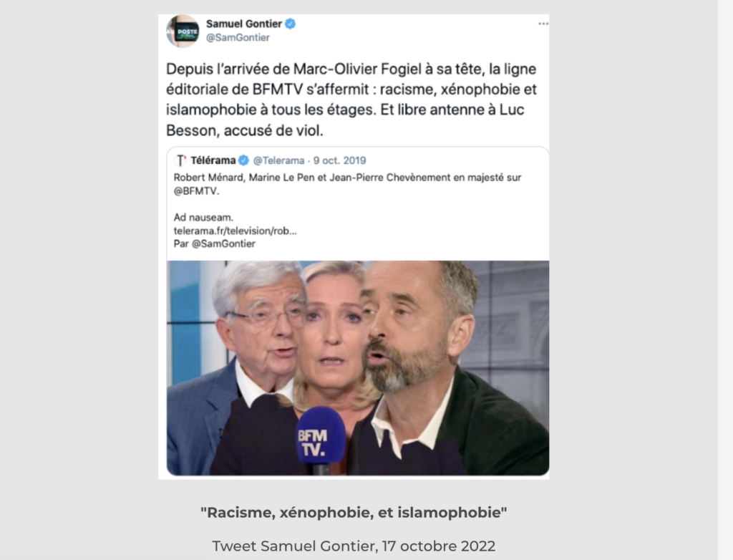Open the @BFMTV mention in quoted tweet
733x560 pixels.
point(195,191)
